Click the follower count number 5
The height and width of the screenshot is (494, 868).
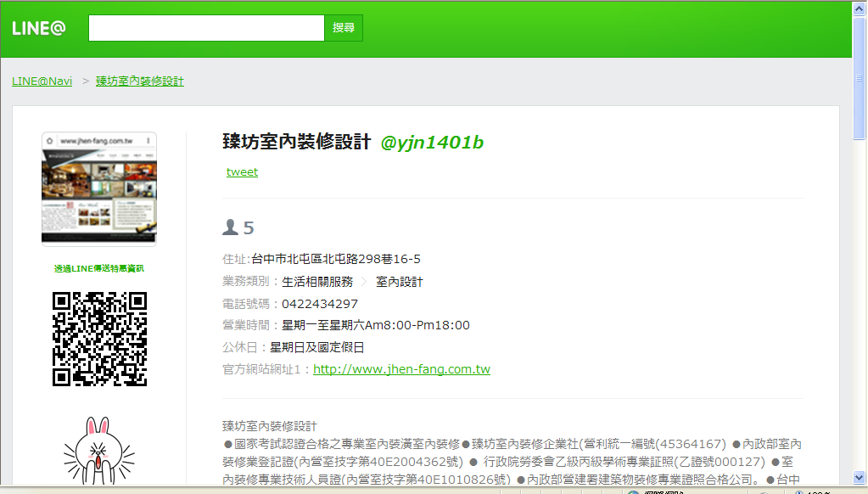pos(249,227)
